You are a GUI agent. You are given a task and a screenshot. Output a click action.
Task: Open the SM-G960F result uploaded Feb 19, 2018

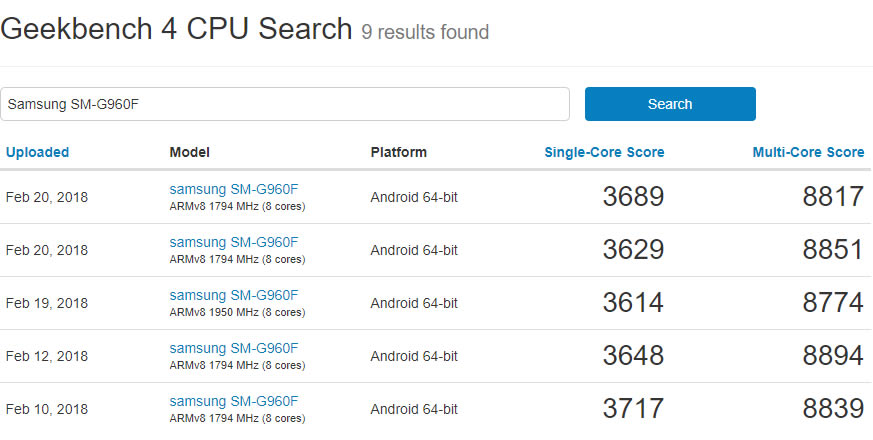coord(234,295)
